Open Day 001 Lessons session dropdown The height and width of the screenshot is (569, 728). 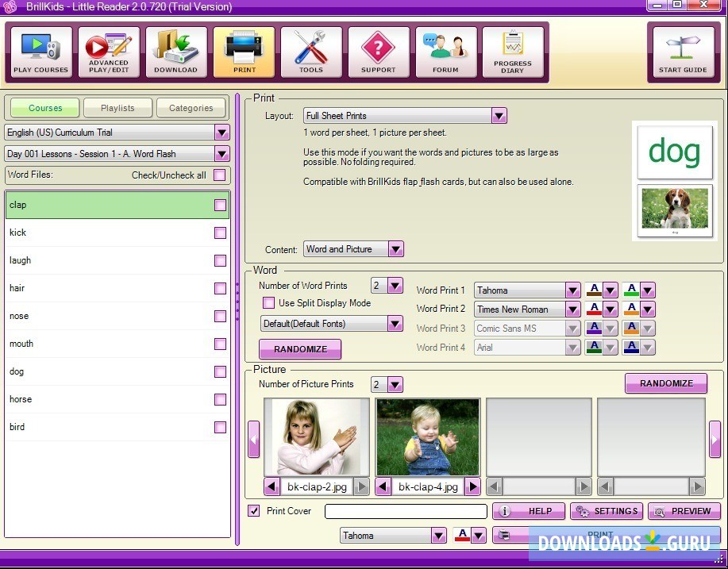tap(222, 154)
